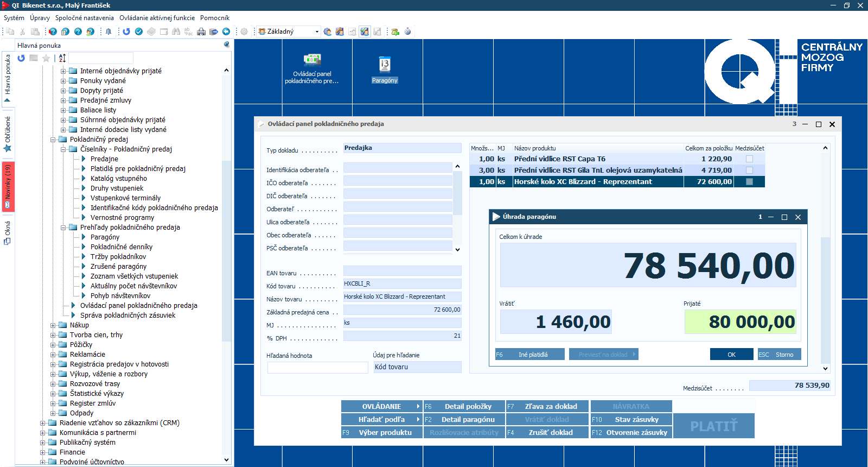868x467 pixels.
Task: Toggle Medzisúčet checkbox for Gila TnL row
Action: (x=749, y=171)
